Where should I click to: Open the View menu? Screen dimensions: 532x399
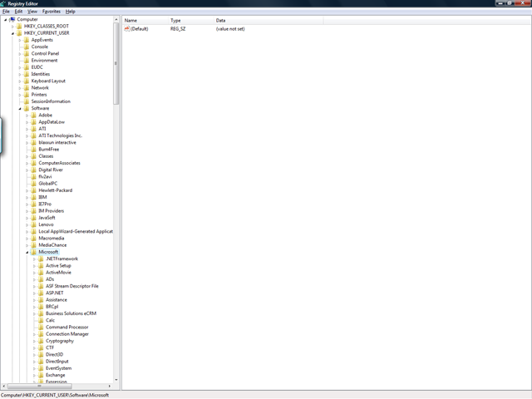(x=32, y=11)
